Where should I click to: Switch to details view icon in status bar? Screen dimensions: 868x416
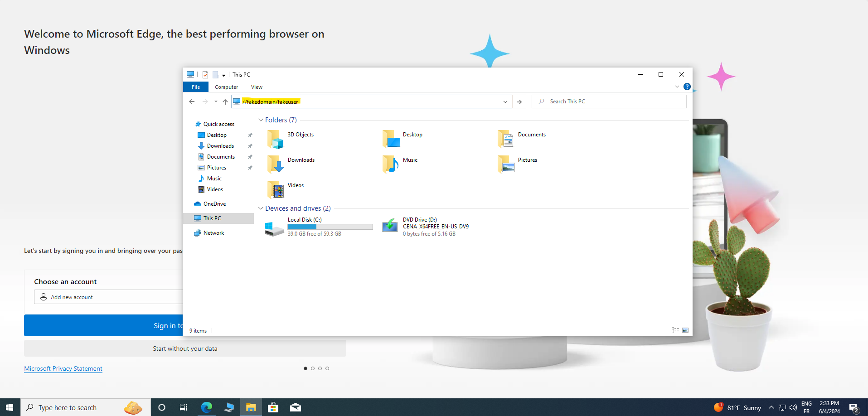point(675,330)
